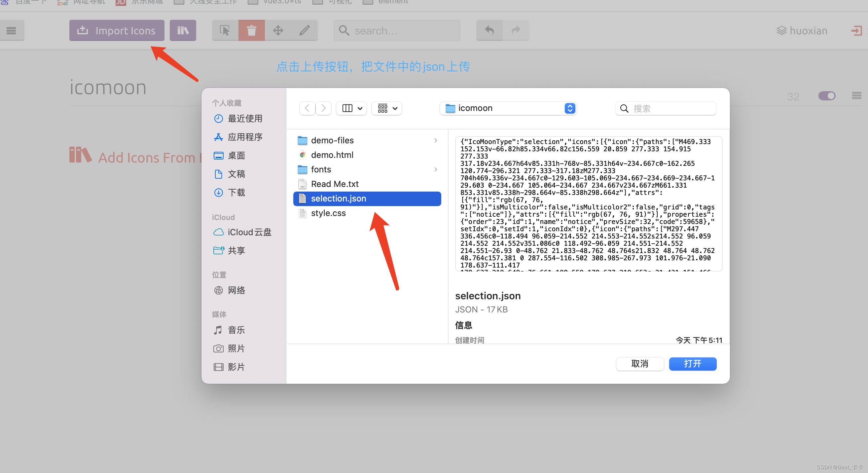This screenshot has width=868, height=473.
Task: Open the grouping options dropdown
Action: pos(387,108)
